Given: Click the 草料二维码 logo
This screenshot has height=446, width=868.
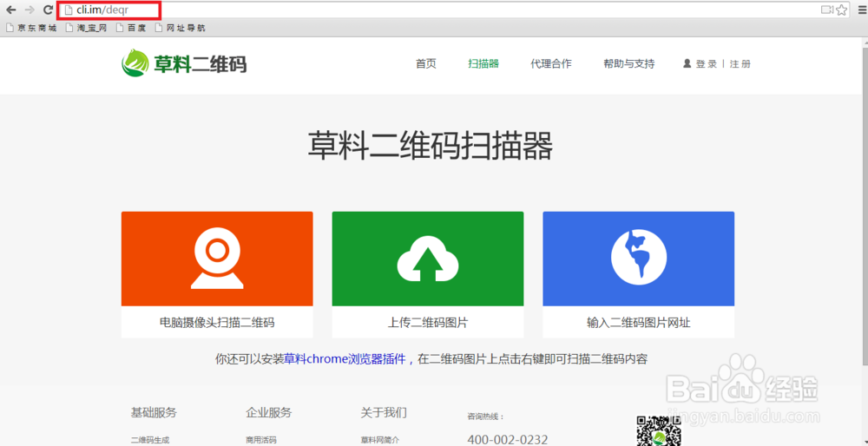Looking at the screenshot, I should [184, 63].
